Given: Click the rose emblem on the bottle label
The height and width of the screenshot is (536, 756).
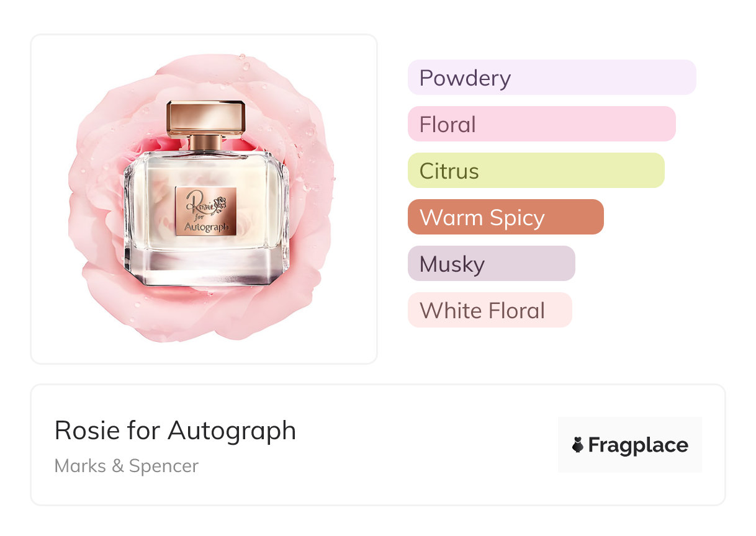Looking at the screenshot, I should tap(220, 203).
